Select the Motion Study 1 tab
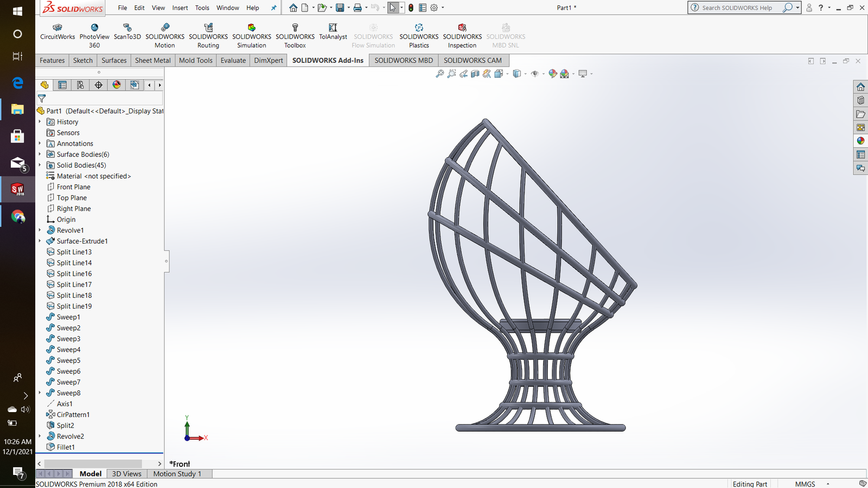This screenshot has height=488, width=868. point(177,474)
